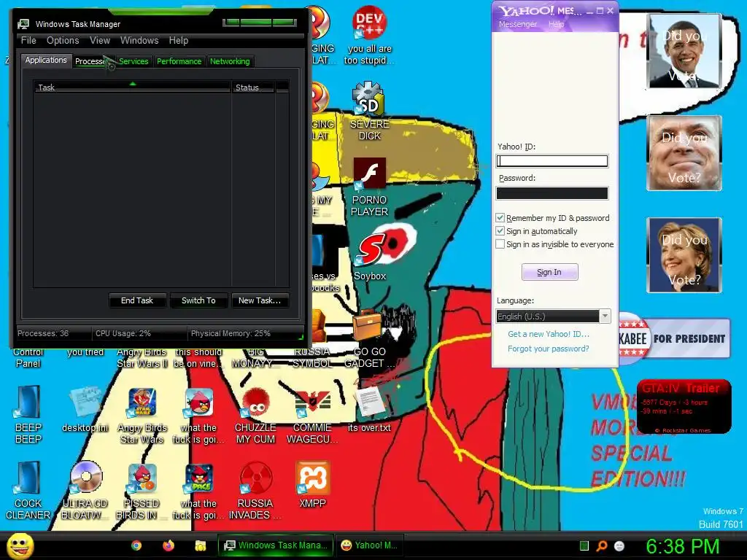Click the GTA:IV Trailer countdown gadget
Image resolution: width=747 pixels, height=560 pixels.
click(684, 407)
